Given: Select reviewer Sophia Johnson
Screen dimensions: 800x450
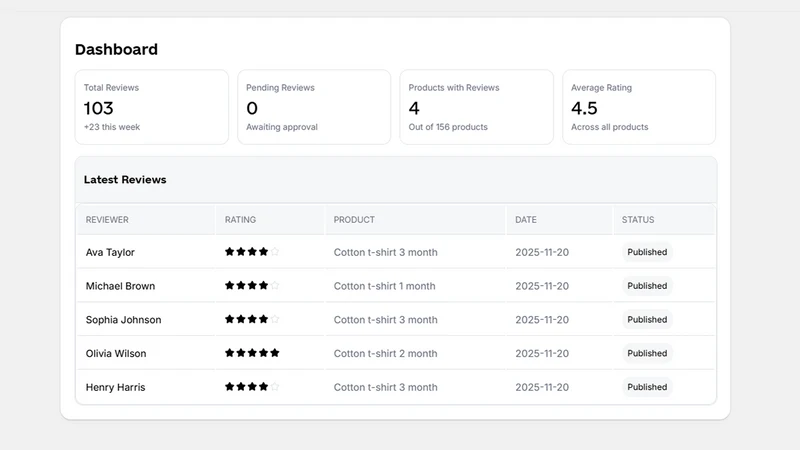Looking at the screenshot, I should pos(123,319).
